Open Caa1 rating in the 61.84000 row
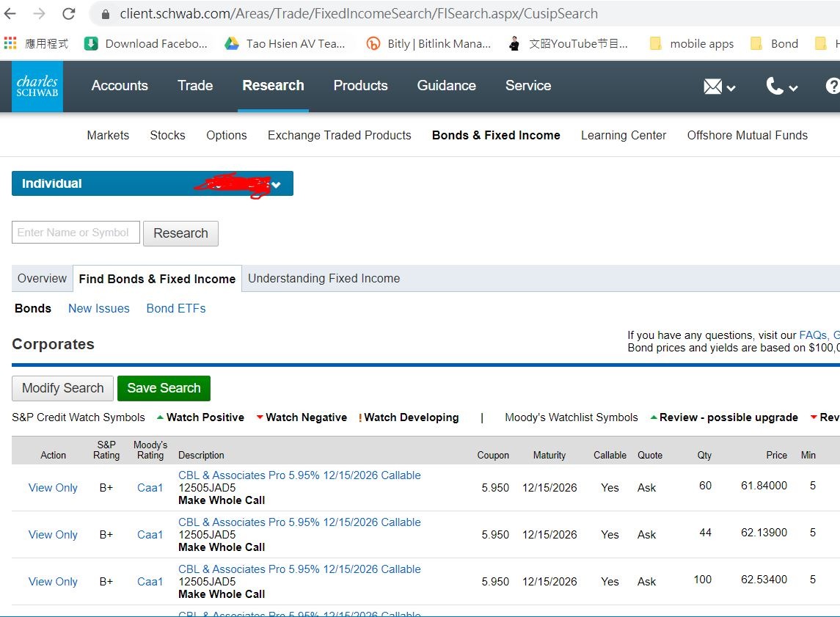Screen dimensions: 840x617 click(150, 488)
